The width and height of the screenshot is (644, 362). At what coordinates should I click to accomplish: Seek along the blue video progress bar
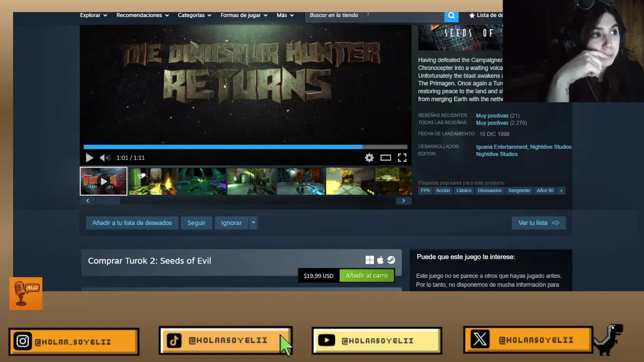tap(246, 147)
